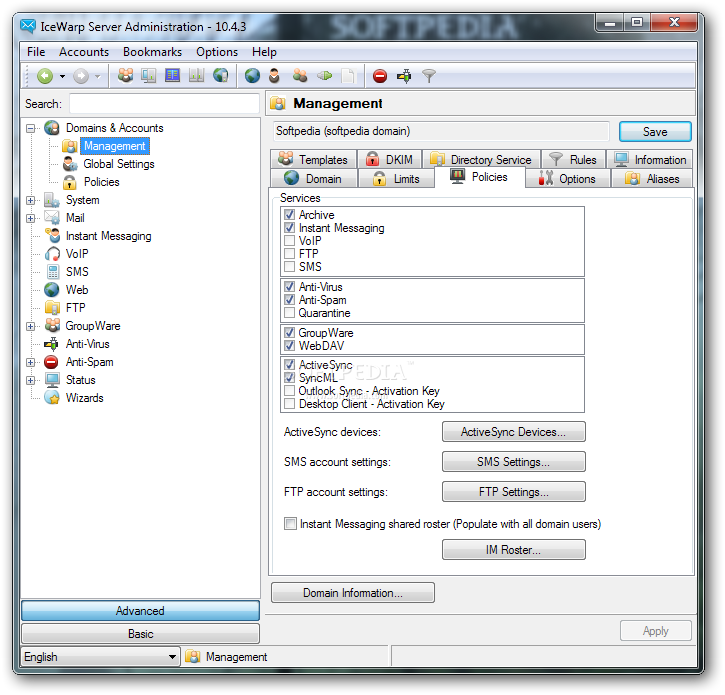Check Instant Messaging shared roster option

(x=290, y=524)
